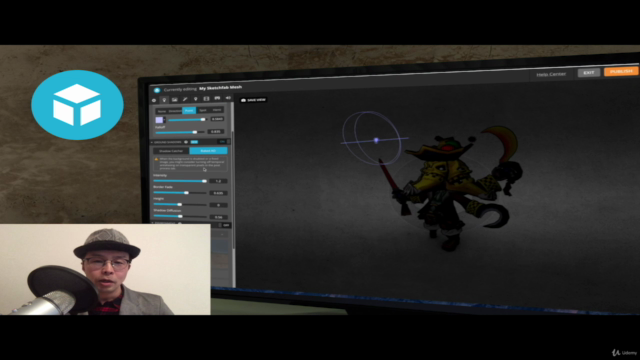Viewport: 640px width, 360px height.
Task: Click the Height value field
Action: click(218, 205)
